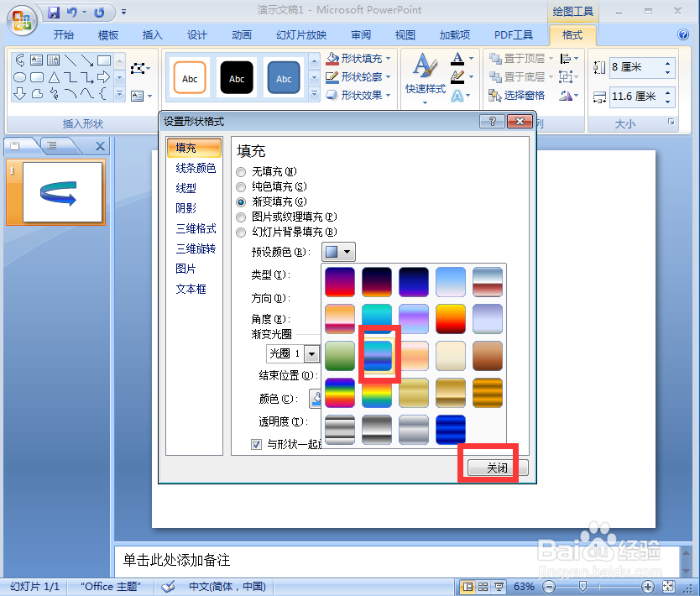This screenshot has height=596, width=700.
Task: Expand the 置于顶层 dropdown arrow
Action: point(551,59)
